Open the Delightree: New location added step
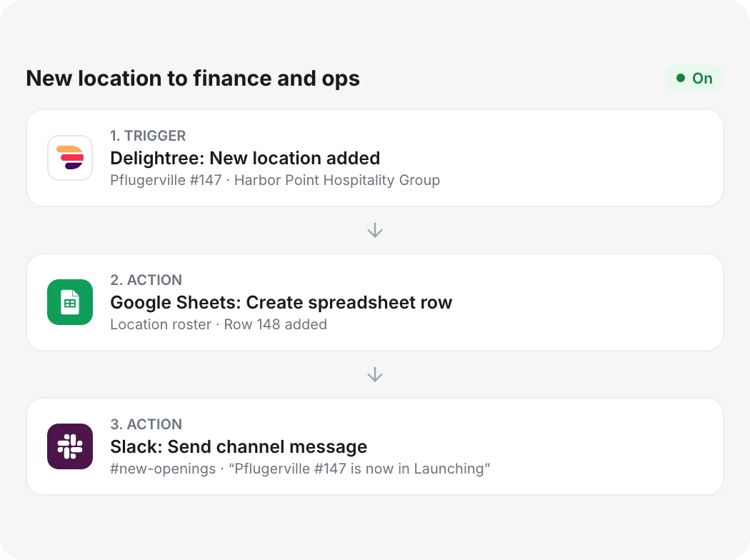Screen dimensions: 750x560 tap(375, 158)
